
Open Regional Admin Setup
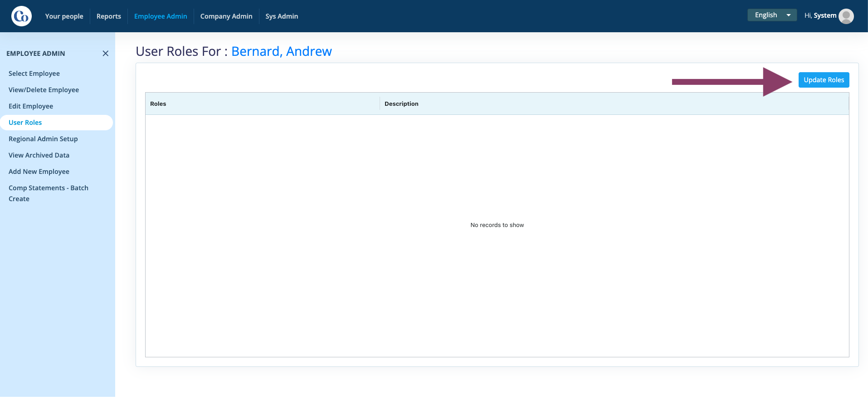[43, 139]
